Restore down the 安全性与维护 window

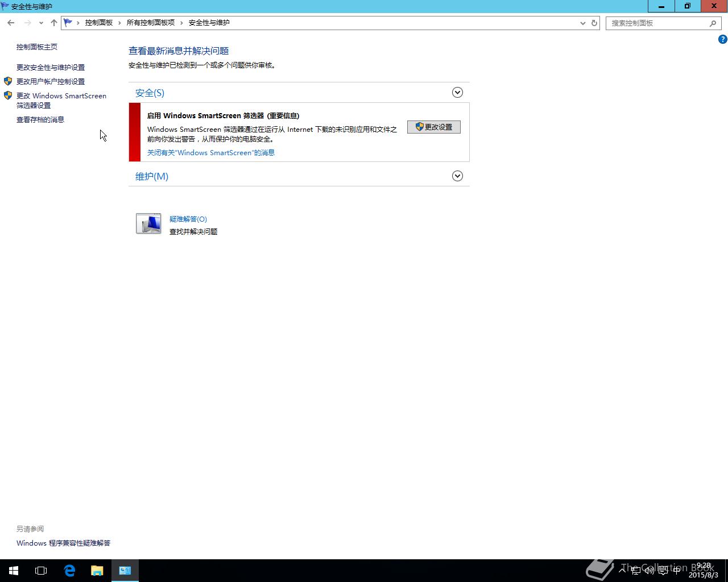[x=688, y=6]
